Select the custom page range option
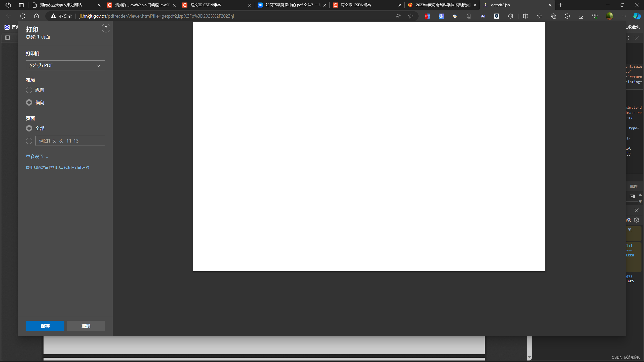The width and height of the screenshot is (644, 362). coord(29,141)
